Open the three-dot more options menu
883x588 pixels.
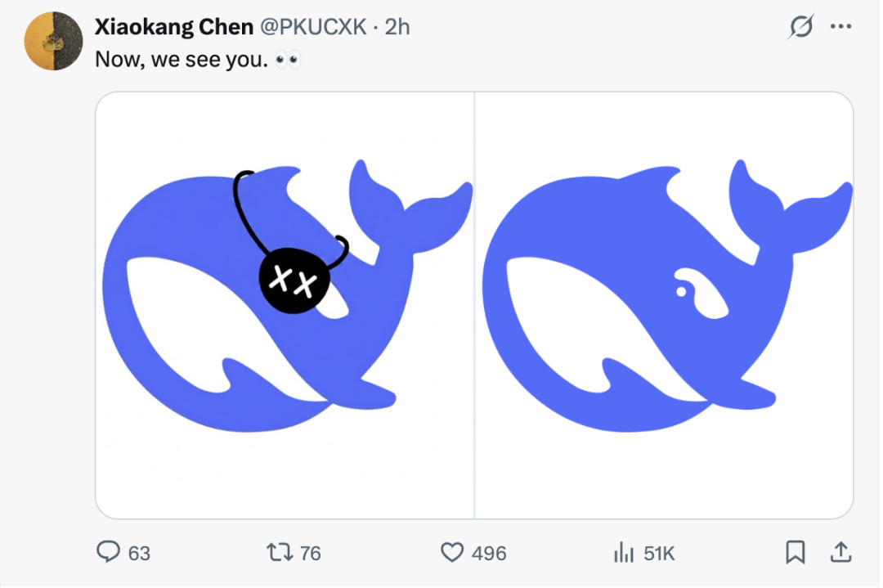[x=840, y=26]
